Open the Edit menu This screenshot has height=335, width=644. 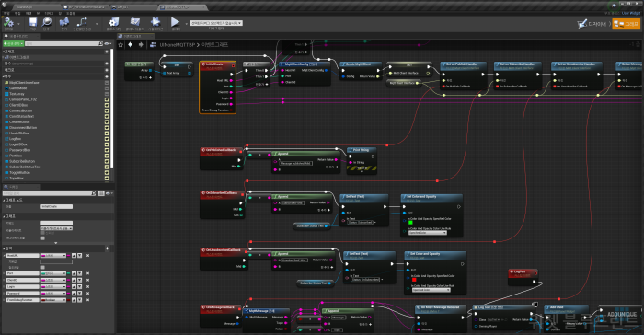17,13
